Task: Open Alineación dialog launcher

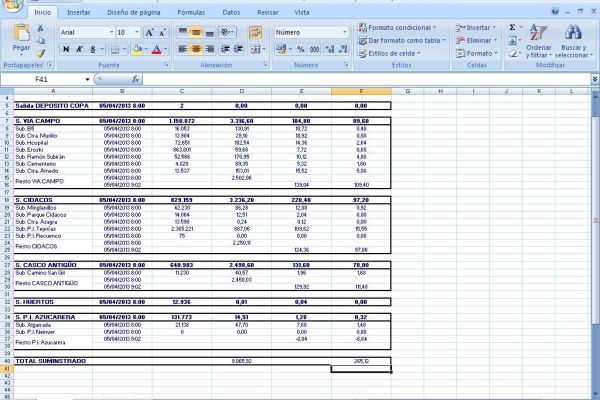Action: pyautogui.click(x=265, y=65)
